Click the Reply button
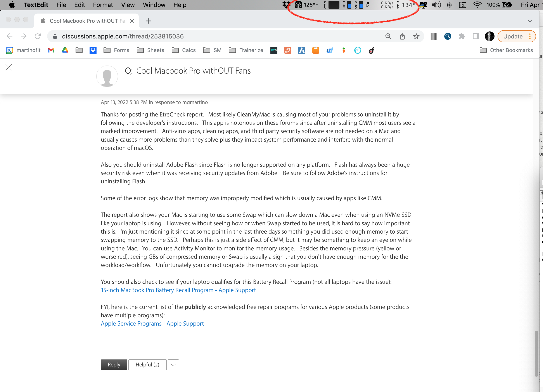The width and height of the screenshot is (543, 392). (x=114, y=365)
